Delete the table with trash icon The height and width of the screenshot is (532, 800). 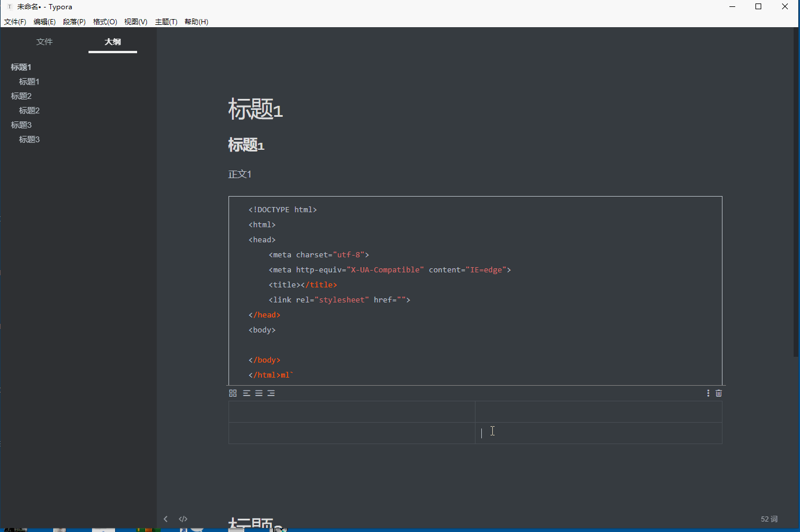(718, 393)
